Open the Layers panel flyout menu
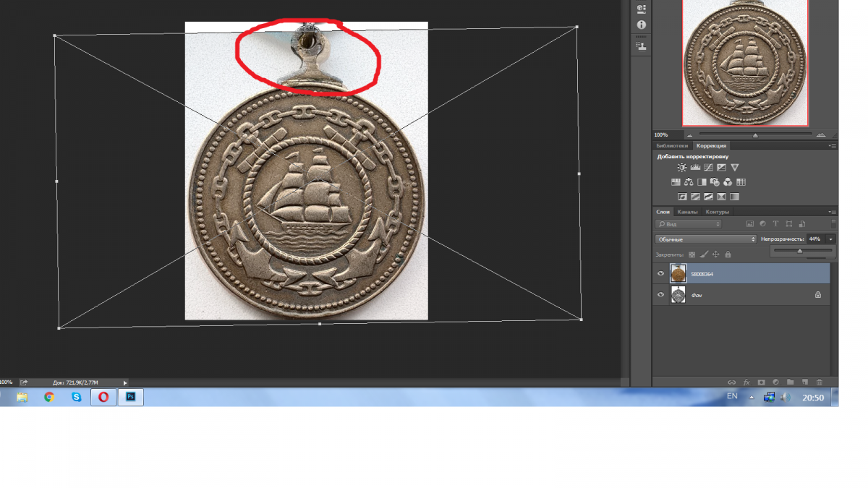This screenshot has width=868, height=488. pyautogui.click(x=833, y=212)
